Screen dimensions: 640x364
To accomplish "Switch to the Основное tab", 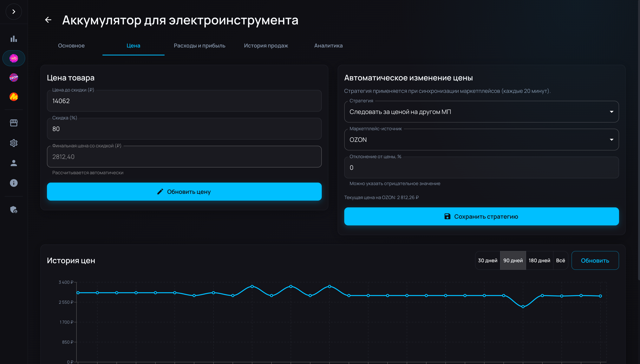I will (x=71, y=46).
